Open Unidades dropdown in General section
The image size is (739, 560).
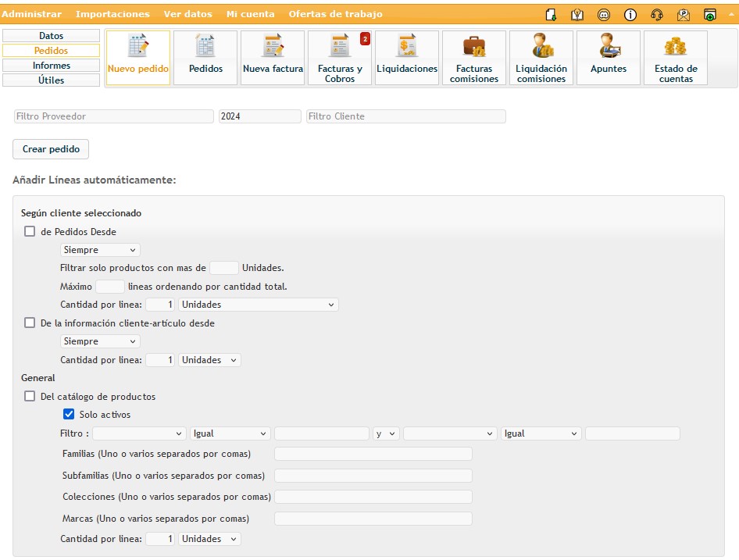coord(209,539)
